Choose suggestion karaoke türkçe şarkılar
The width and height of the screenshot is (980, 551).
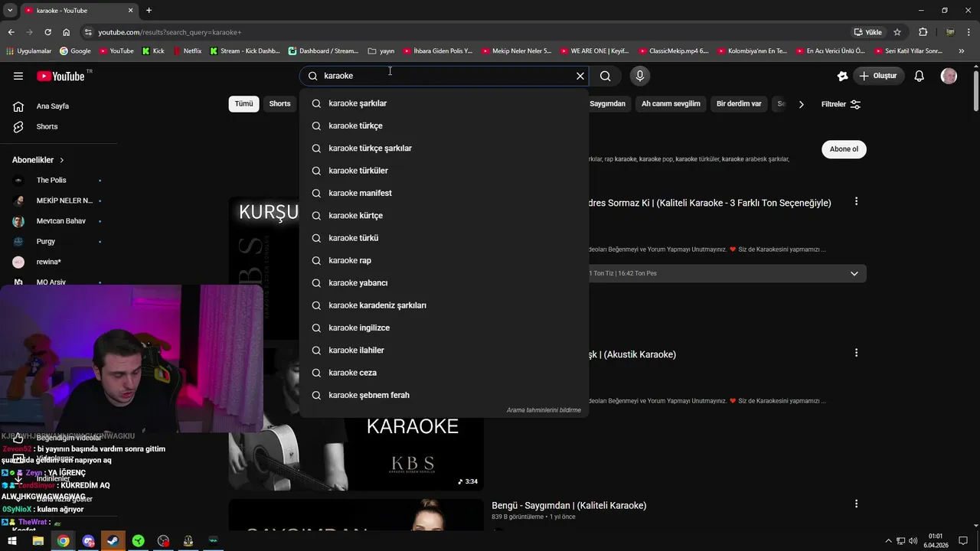[x=444, y=148]
